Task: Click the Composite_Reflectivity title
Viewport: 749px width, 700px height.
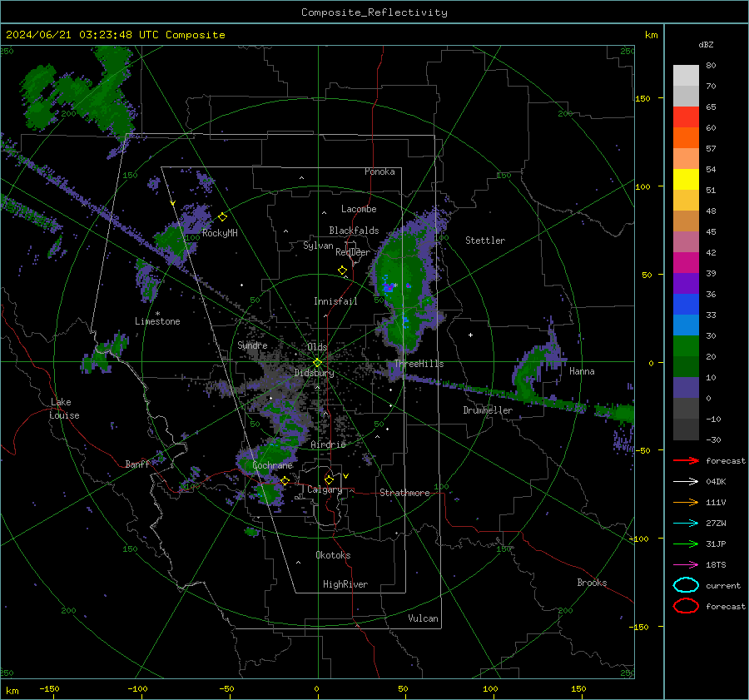Action: (374, 12)
